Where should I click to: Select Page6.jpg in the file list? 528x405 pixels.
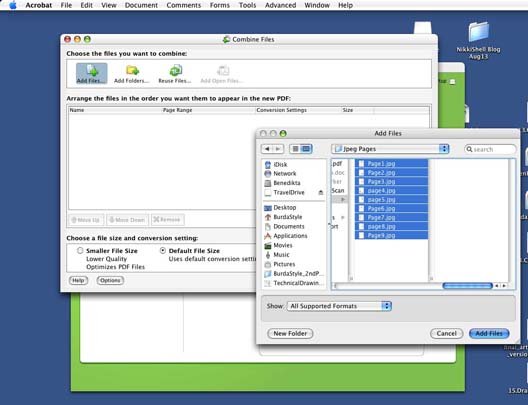pyautogui.click(x=392, y=208)
